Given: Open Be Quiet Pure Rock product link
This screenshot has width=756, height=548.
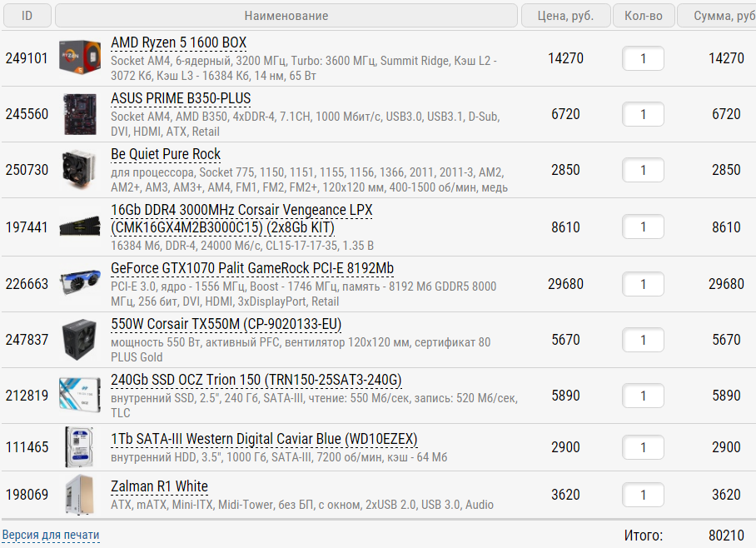Looking at the screenshot, I should tap(166, 154).
